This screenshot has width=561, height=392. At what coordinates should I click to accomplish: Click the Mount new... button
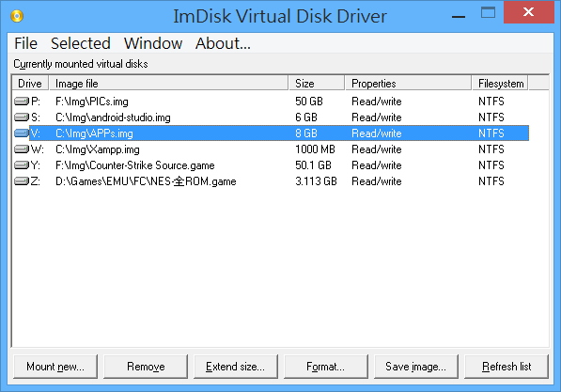coord(55,367)
